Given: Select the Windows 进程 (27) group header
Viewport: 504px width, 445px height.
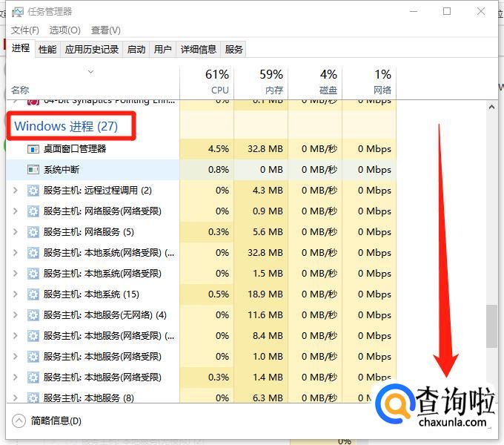Looking at the screenshot, I should click(x=66, y=126).
